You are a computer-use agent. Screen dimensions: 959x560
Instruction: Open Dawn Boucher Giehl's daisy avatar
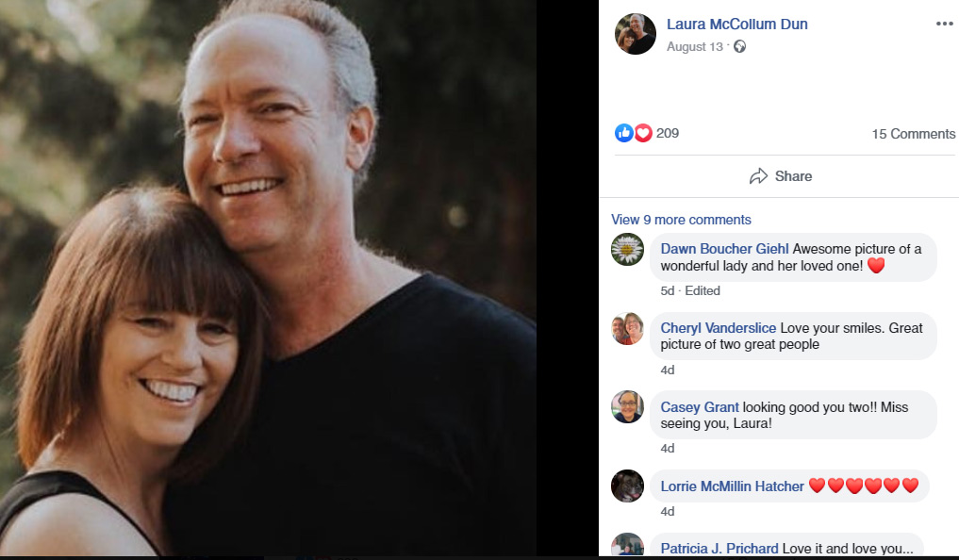click(627, 250)
